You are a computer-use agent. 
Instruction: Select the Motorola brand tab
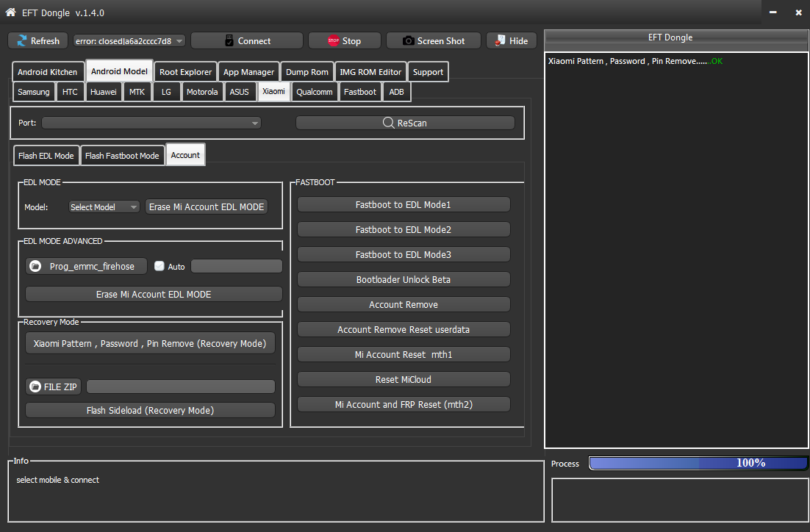[202, 92]
